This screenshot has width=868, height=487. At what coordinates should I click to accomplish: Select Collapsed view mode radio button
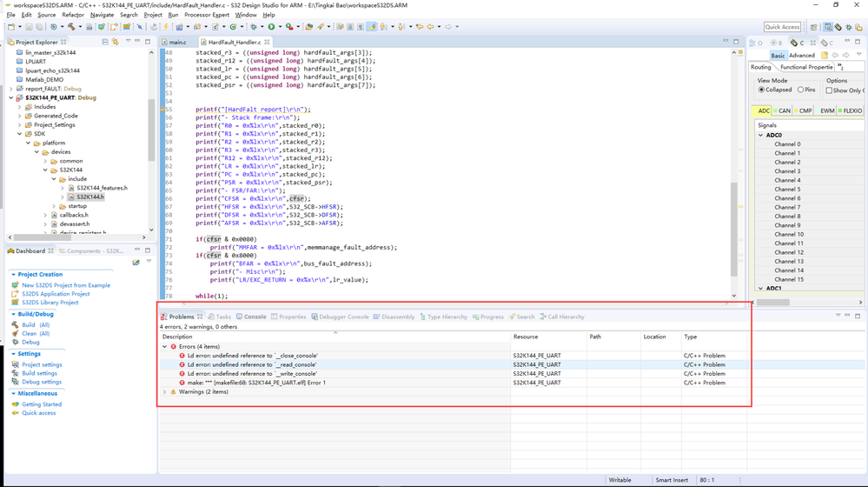click(762, 90)
